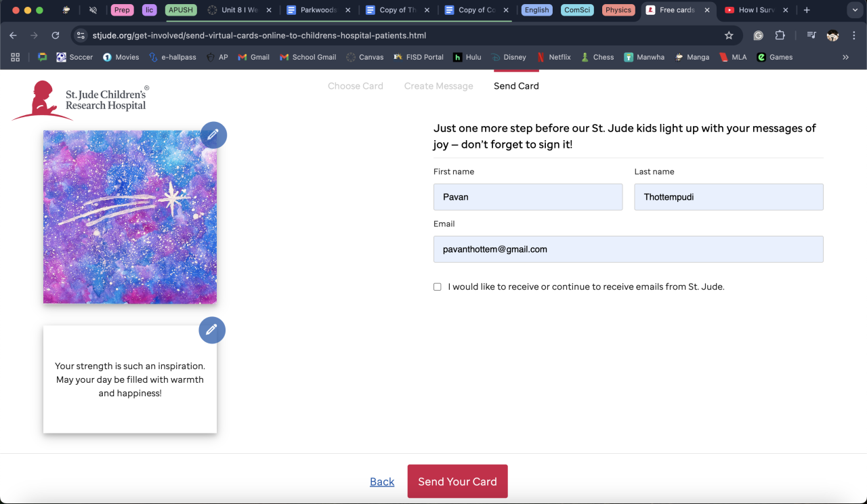Viewport: 867px width, 504px height.
Task: Open the Gmail bookmark
Action: 253,57
